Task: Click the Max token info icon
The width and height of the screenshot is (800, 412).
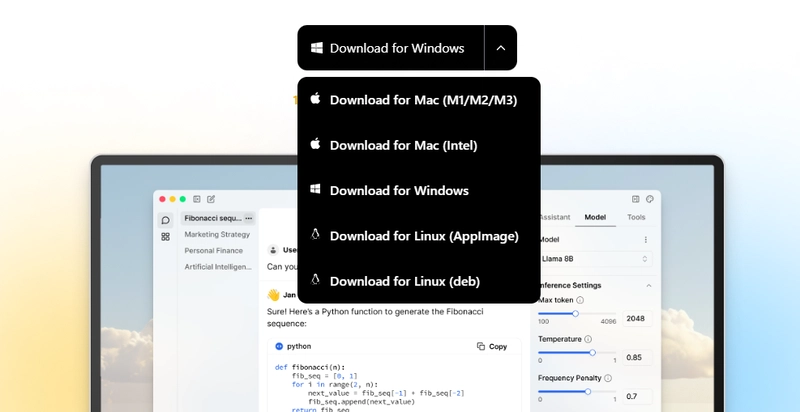Action: pyautogui.click(x=580, y=300)
